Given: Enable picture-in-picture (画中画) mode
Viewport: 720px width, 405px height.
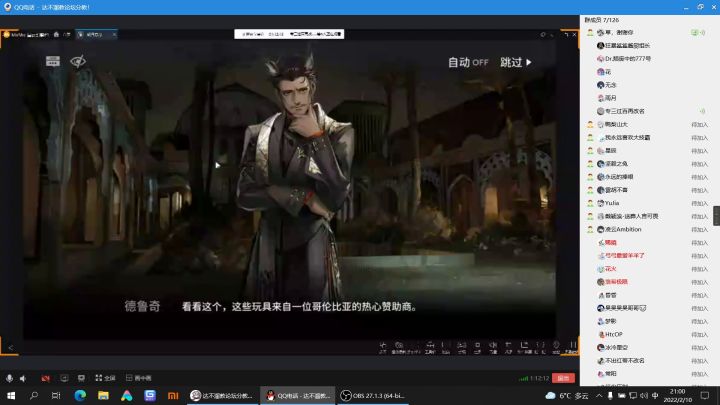Looking at the screenshot, I should 139,378.
